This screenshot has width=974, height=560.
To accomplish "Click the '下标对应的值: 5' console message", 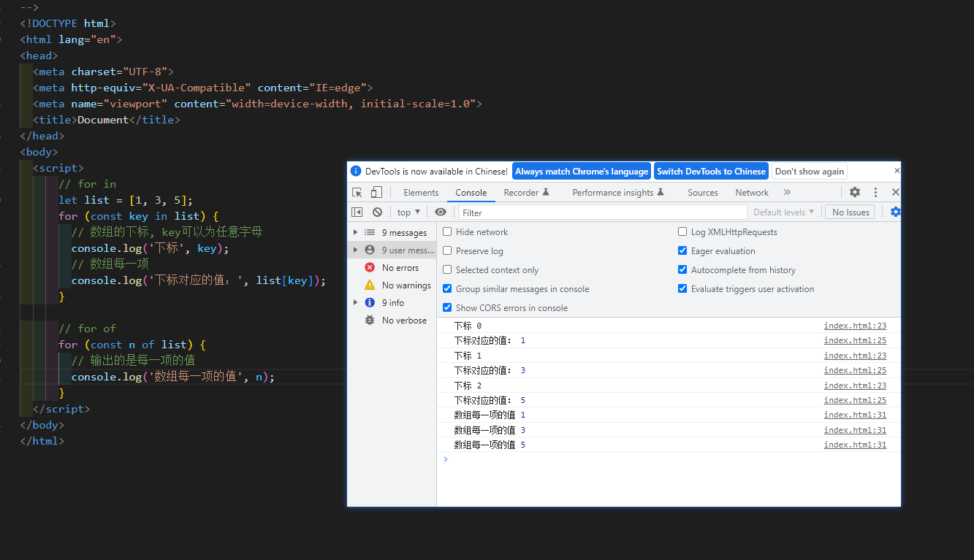I will 490,400.
